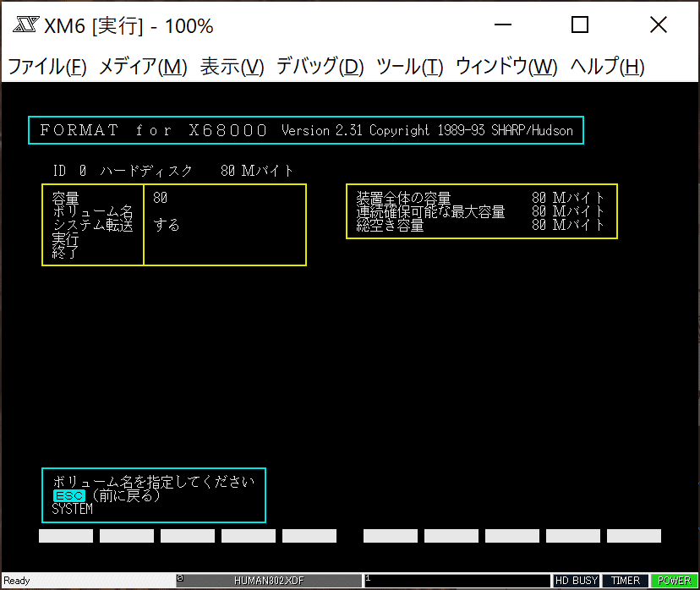Screen dimensions: 700x590
Task: Open the ツール(T) menu
Action: point(410,67)
